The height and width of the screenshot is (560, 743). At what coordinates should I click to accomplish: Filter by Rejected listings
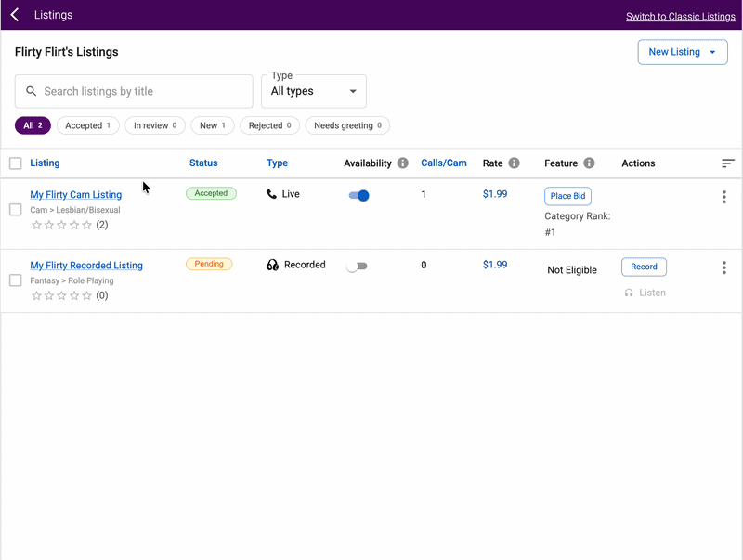pos(269,125)
